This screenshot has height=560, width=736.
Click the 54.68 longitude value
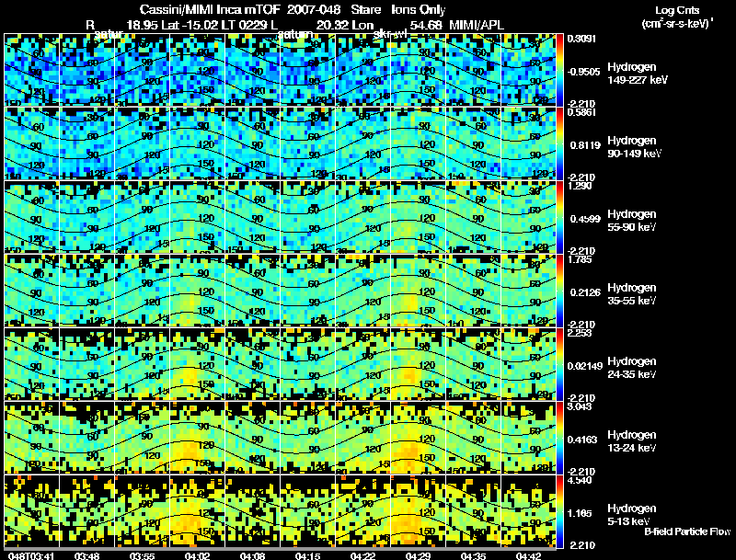pos(426,25)
